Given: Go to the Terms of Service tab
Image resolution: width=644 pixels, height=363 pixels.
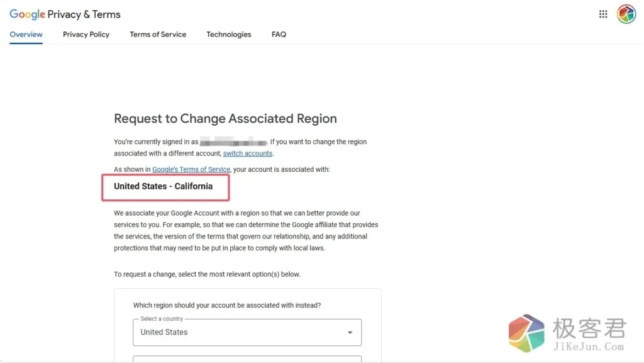Looking at the screenshot, I should pos(158,35).
